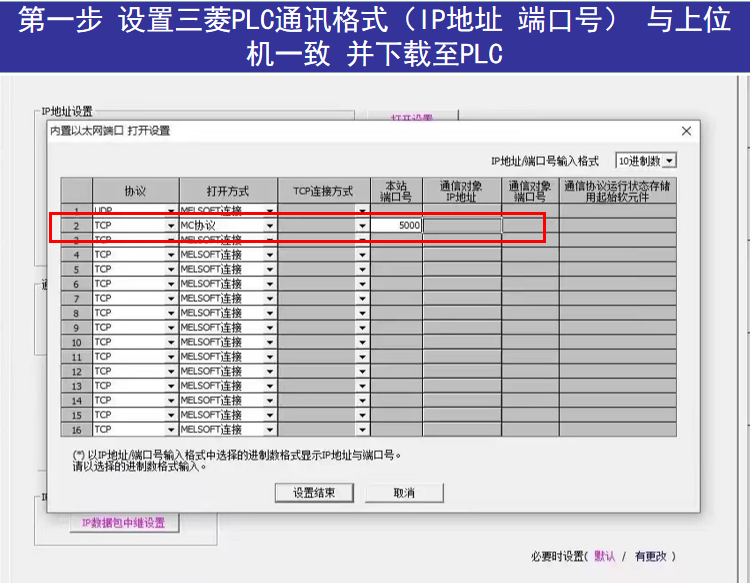This screenshot has width=750, height=584.
Task: Click the 本站端口号 cell in row 5
Action: [x=397, y=269]
